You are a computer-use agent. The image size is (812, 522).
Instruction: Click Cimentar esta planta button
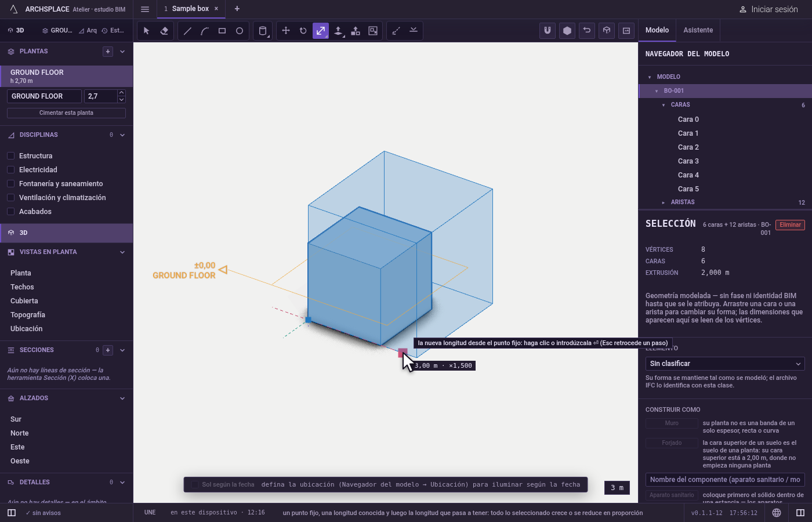pyautogui.click(x=66, y=113)
